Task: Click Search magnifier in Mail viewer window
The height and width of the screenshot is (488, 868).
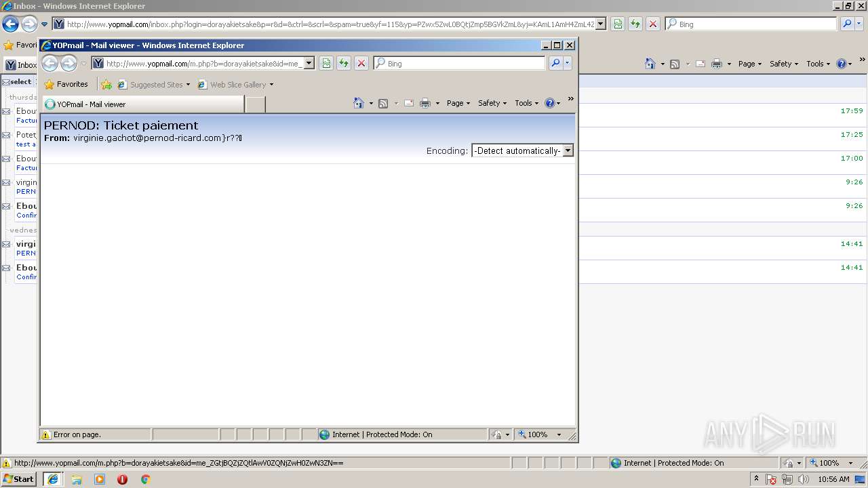Action: (555, 63)
